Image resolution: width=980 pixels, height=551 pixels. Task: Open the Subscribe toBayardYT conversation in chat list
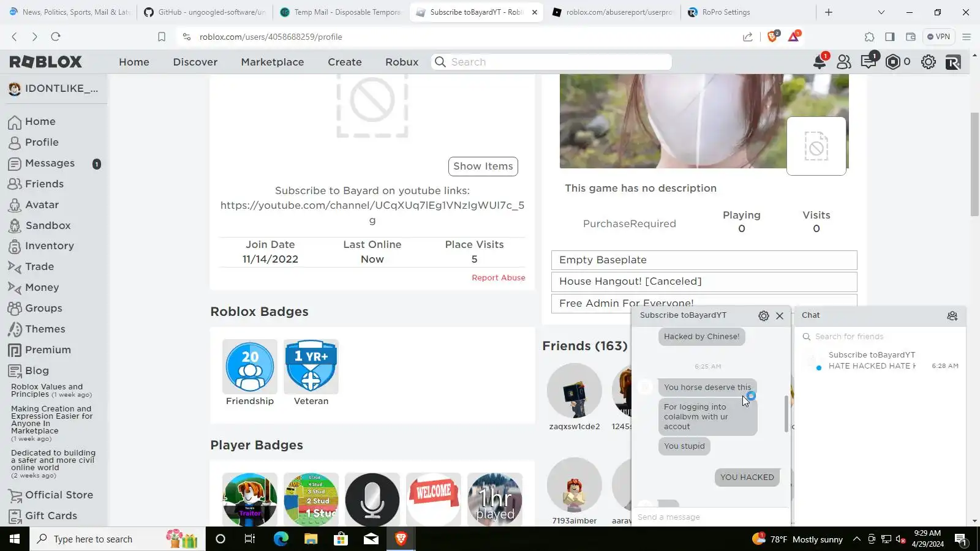click(881, 361)
